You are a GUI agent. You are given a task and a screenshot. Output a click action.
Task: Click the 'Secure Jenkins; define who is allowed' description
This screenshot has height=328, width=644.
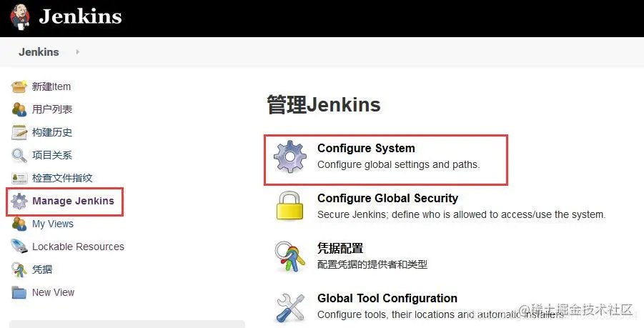pos(461,214)
